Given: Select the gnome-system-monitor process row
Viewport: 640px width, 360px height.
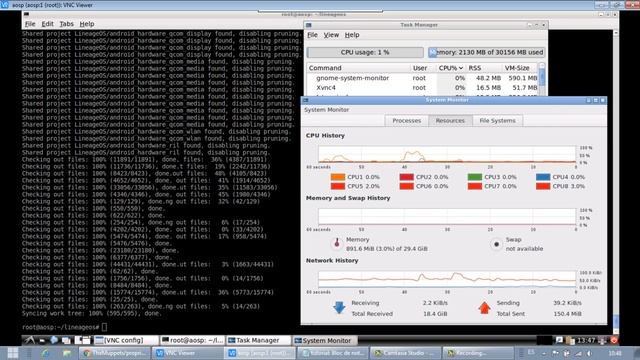Looking at the screenshot, I should (x=423, y=78).
